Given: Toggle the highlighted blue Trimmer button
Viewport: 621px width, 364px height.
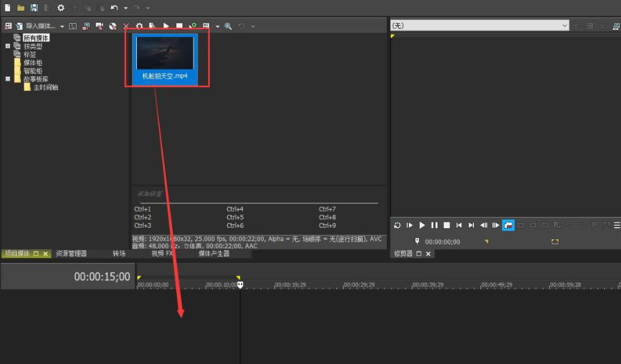Looking at the screenshot, I should coord(508,225).
